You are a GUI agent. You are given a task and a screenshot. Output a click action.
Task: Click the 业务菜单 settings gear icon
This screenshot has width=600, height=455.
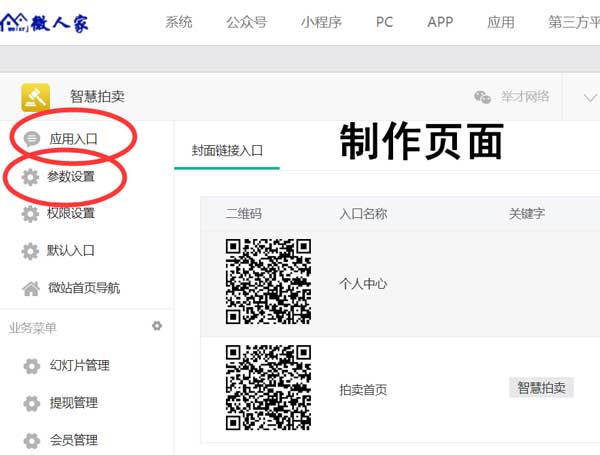click(x=157, y=326)
